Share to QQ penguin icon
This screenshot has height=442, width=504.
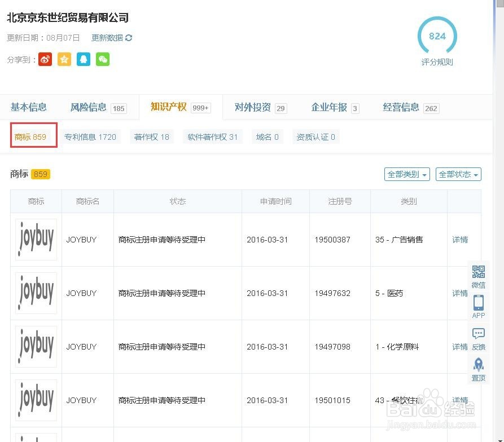(84, 59)
